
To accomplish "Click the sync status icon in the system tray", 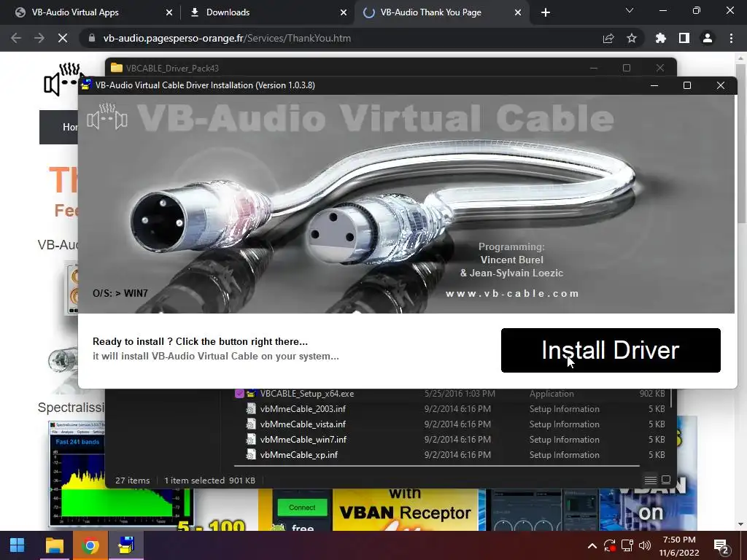I will (610, 545).
